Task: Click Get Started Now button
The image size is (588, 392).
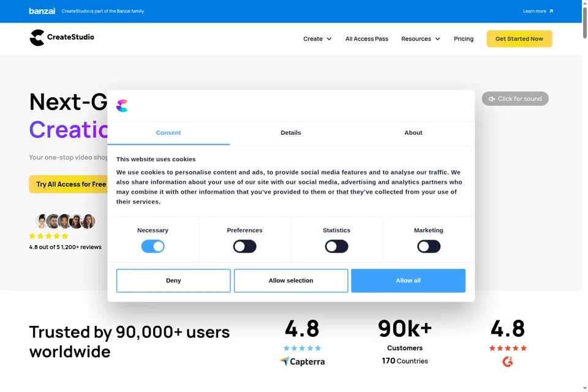Action: (x=519, y=39)
